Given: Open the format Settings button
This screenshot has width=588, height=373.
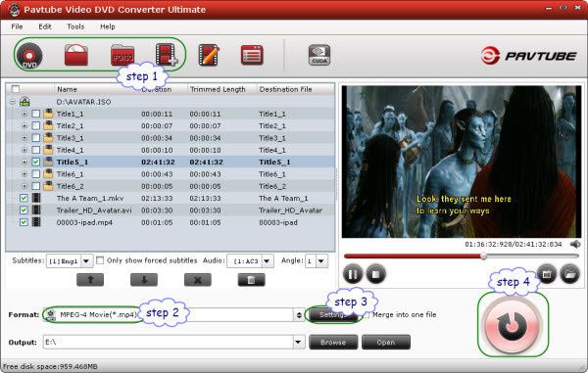Looking at the screenshot, I should [x=333, y=315].
